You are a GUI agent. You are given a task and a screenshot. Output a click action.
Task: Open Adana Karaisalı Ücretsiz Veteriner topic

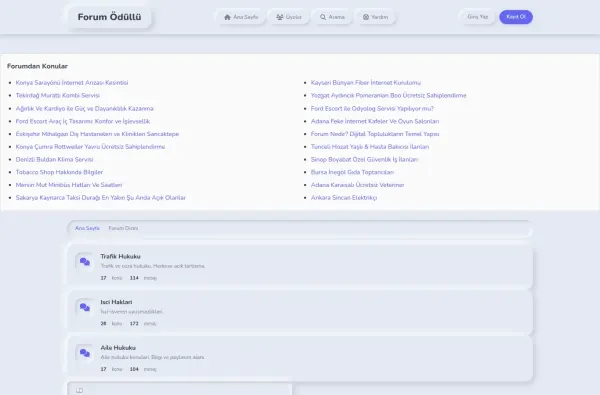pyautogui.click(x=357, y=185)
